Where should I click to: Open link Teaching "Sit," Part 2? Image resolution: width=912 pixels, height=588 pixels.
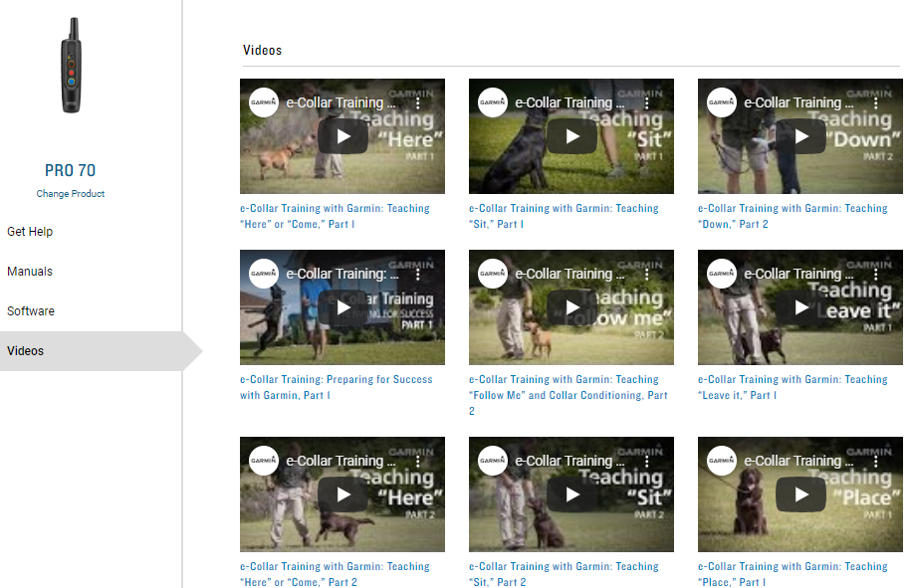(x=564, y=574)
